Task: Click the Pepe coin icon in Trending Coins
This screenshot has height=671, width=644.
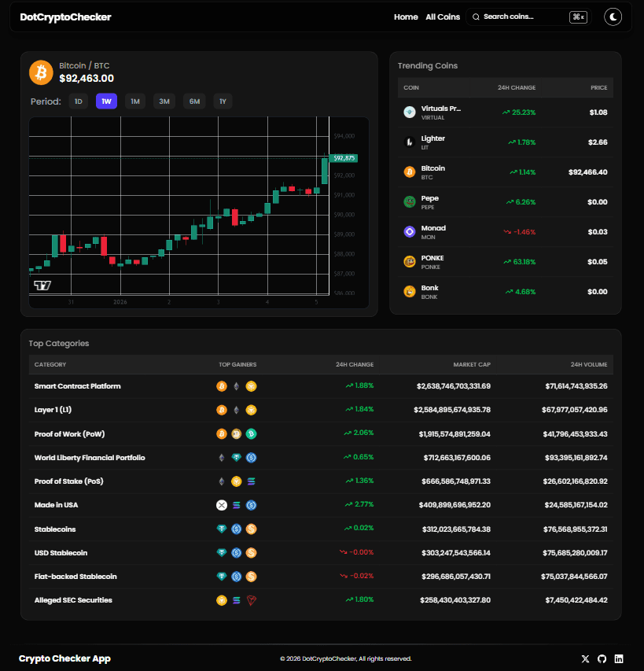Action: pos(409,201)
